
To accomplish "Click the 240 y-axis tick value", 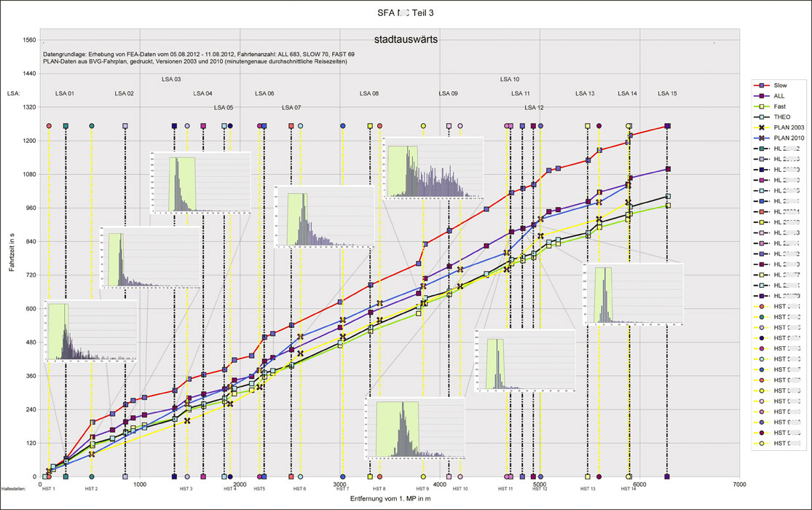I will [x=31, y=409].
